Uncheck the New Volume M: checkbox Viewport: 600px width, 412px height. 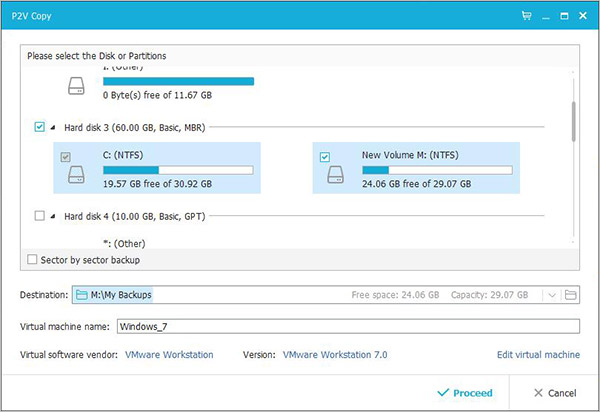click(x=325, y=157)
